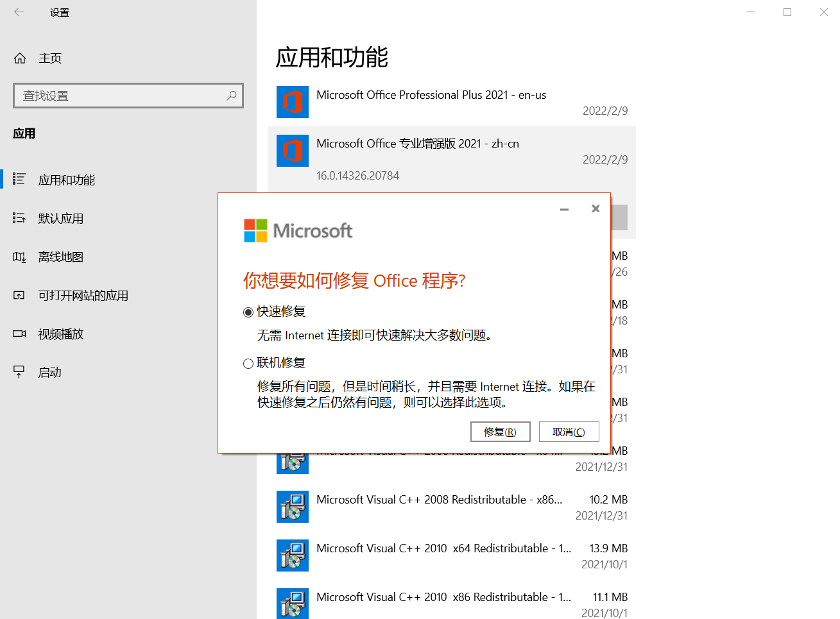This screenshot has height=619, width=840.
Task: Click the 11.1 MB size value
Action: [x=610, y=597]
